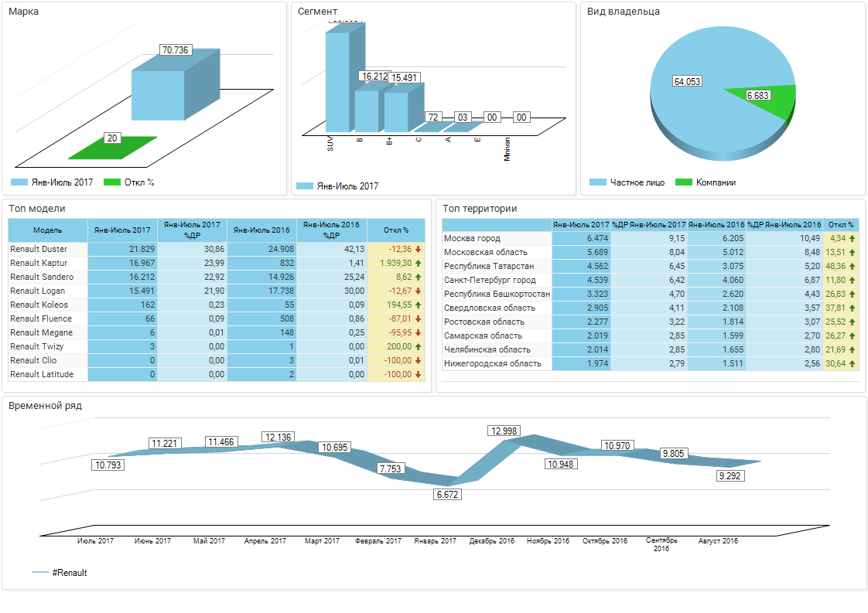Image resolution: width=868 pixels, height=613 pixels.
Task: Click the red down arrow in Renault Duster row
Action: tap(418, 249)
